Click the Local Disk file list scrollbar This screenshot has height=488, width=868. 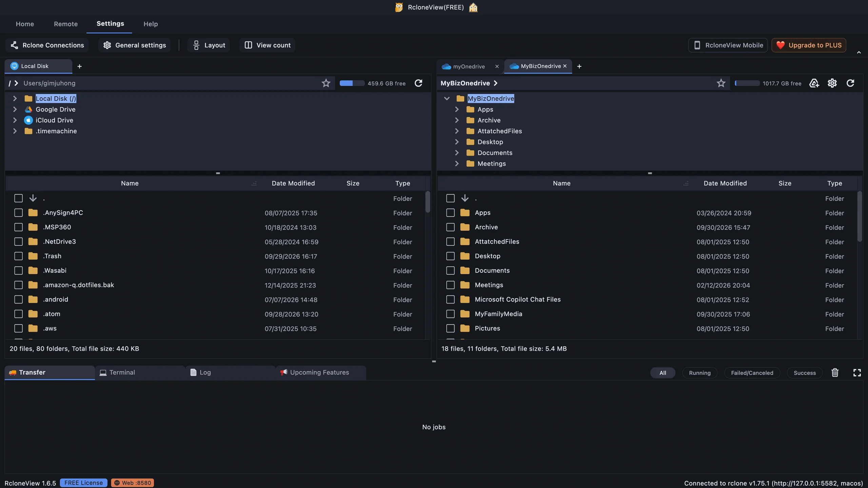click(428, 202)
